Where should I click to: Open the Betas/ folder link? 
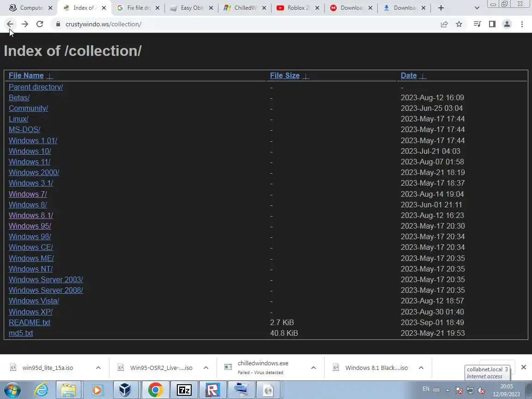[19, 98]
